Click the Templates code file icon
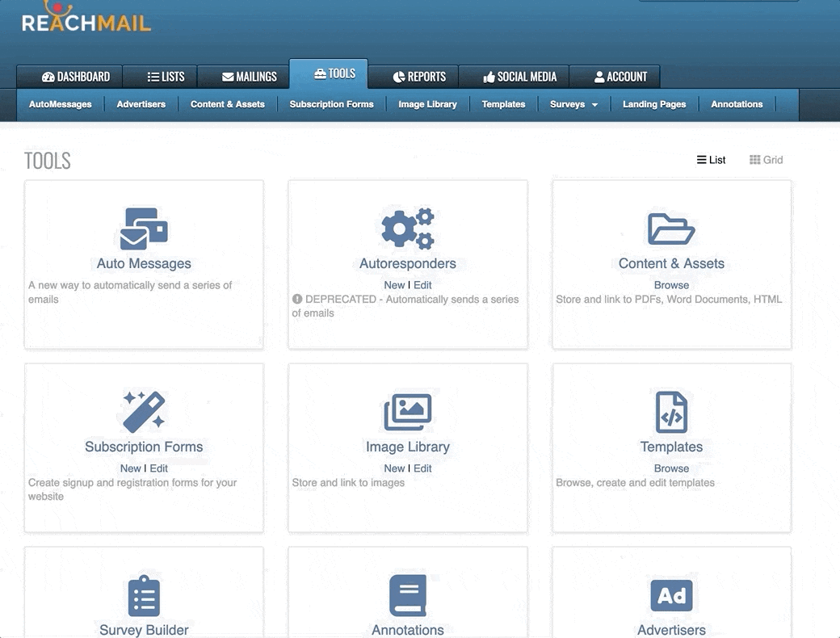Viewport: 840px width, 638px height. point(671,412)
